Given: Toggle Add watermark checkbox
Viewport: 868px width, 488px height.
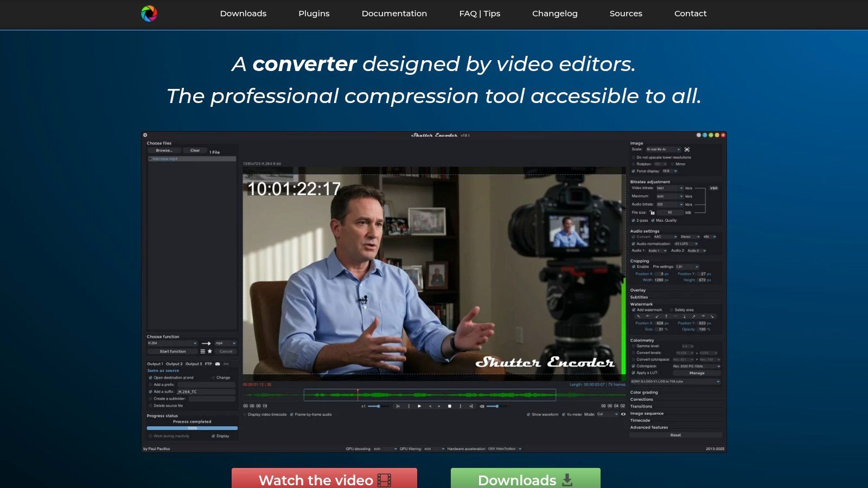Looking at the screenshot, I should 633,310.
